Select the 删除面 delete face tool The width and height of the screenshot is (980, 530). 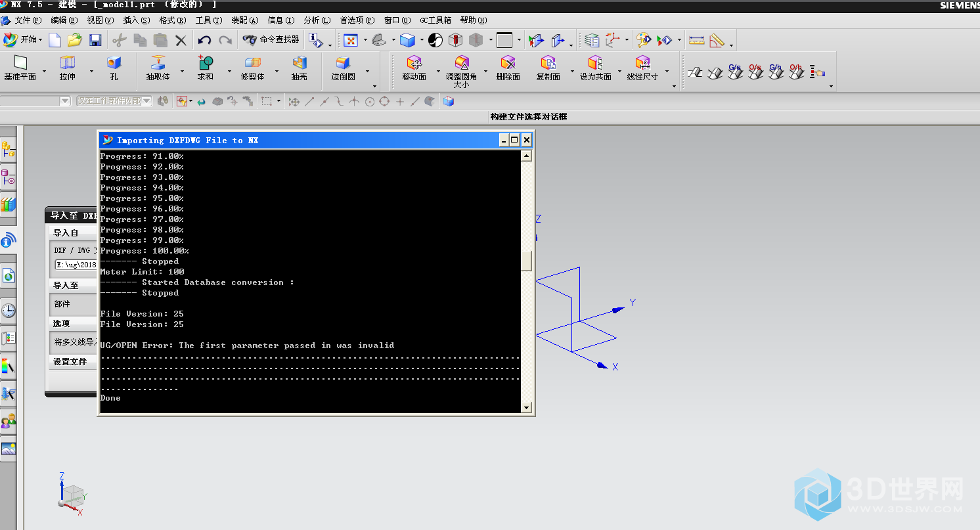point(508,68)
